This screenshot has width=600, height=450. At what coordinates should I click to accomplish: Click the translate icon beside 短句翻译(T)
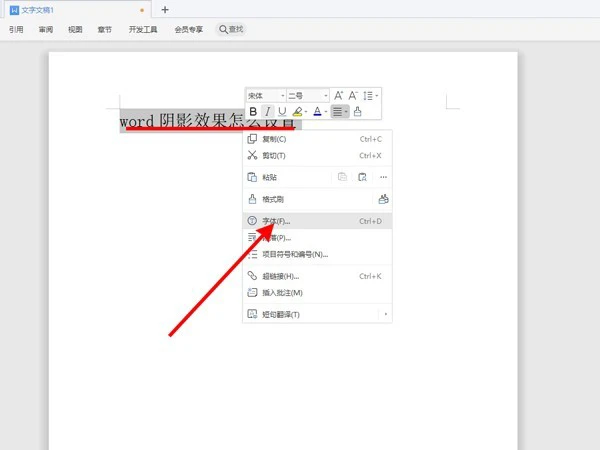coord(252,314)
